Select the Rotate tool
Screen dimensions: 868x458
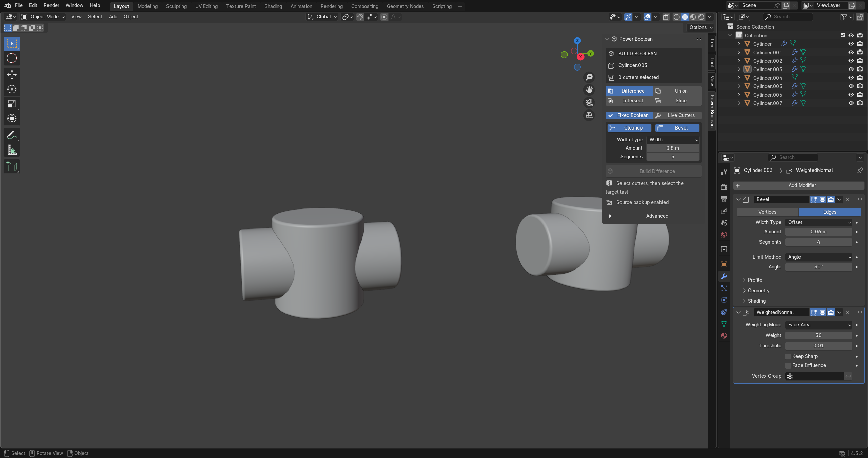[x=12, y=89]
